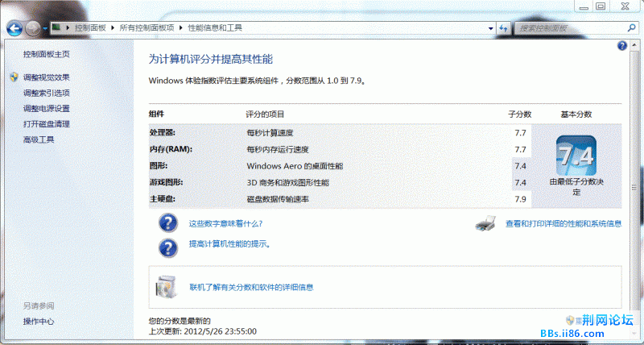Open 这些数字意味着什么? link
The image size is (644, 345).
coord(225,224)
